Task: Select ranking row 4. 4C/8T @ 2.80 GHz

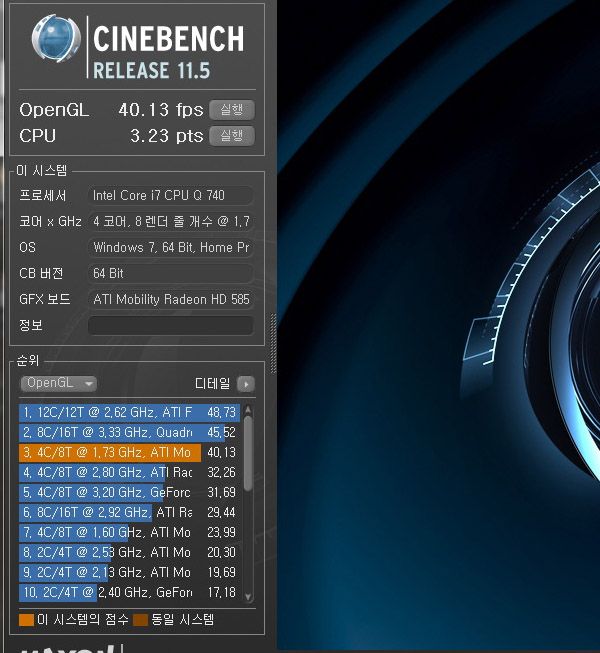Action: [129, 472]
